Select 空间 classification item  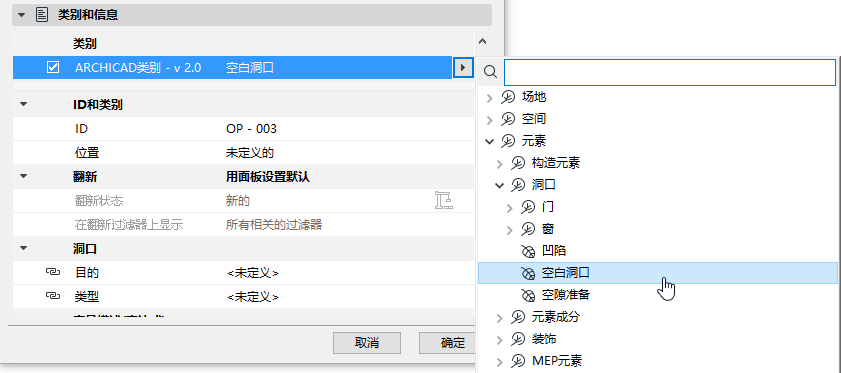click(534, 119)
